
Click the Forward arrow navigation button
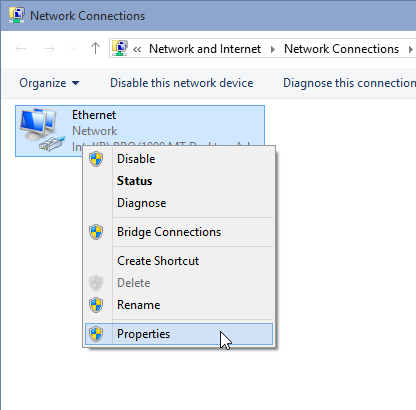[49, 49]
